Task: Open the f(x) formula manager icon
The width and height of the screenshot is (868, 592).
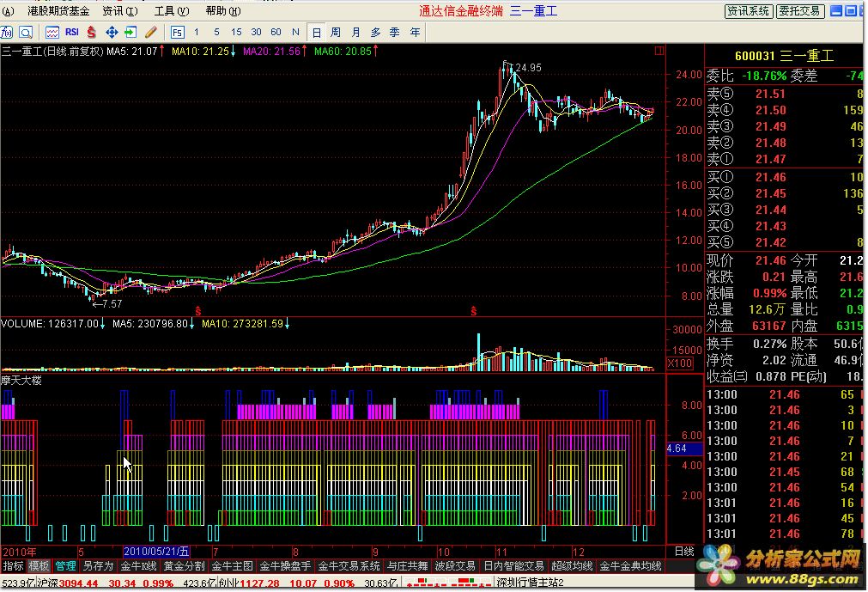Action: pyautogui.click(x=7, y=32)
